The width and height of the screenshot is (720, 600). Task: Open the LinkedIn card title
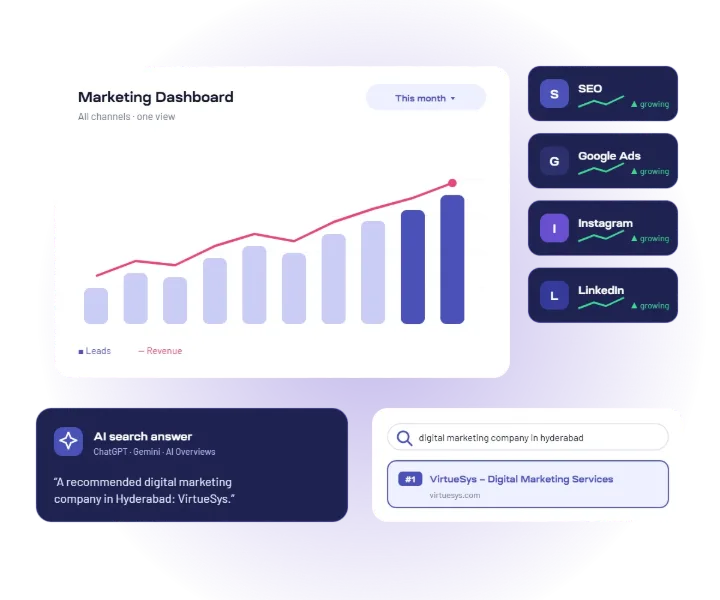601,290
